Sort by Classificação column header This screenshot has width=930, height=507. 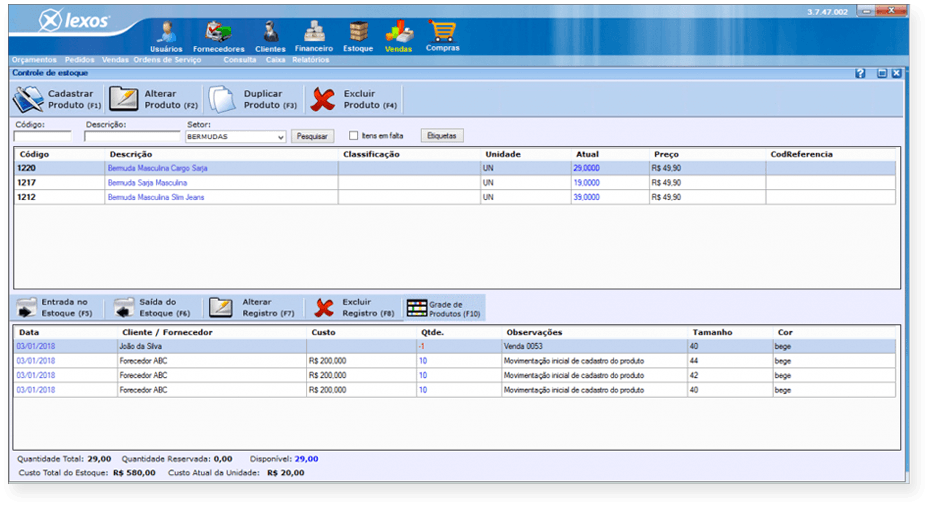371,154
